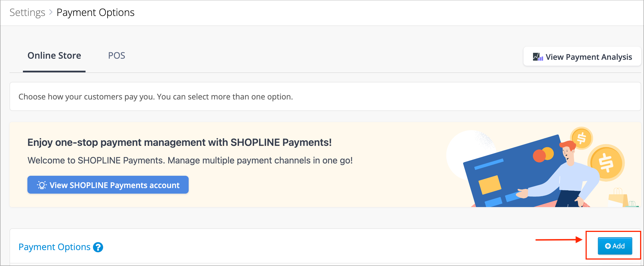
Task: Switch to the Online Store tab
Action: click(x=54, y=56)
